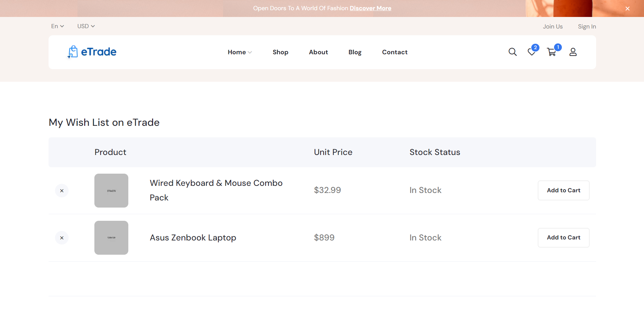Remove Asus Zenbook Laptop from wishlist
Image resolution: width=644 pixels, height=311 pixels.
click(x=62, y=238)
